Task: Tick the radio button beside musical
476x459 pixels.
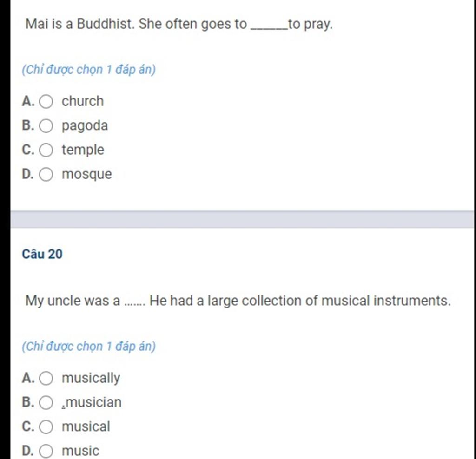Action: (x=46, y=427)
